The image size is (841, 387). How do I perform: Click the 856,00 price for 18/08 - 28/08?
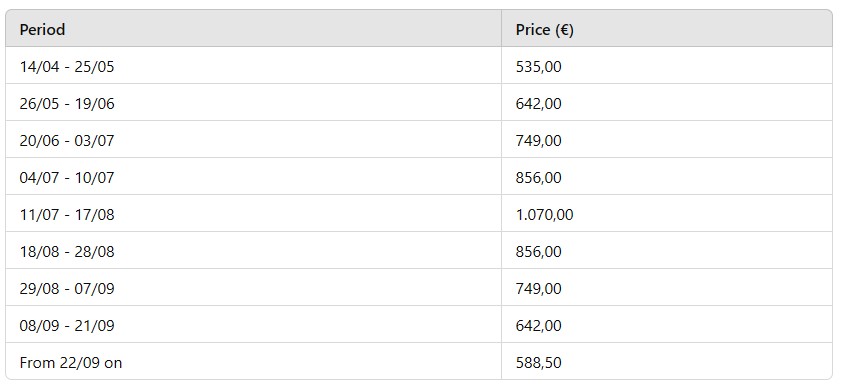(x=538, y=251)
